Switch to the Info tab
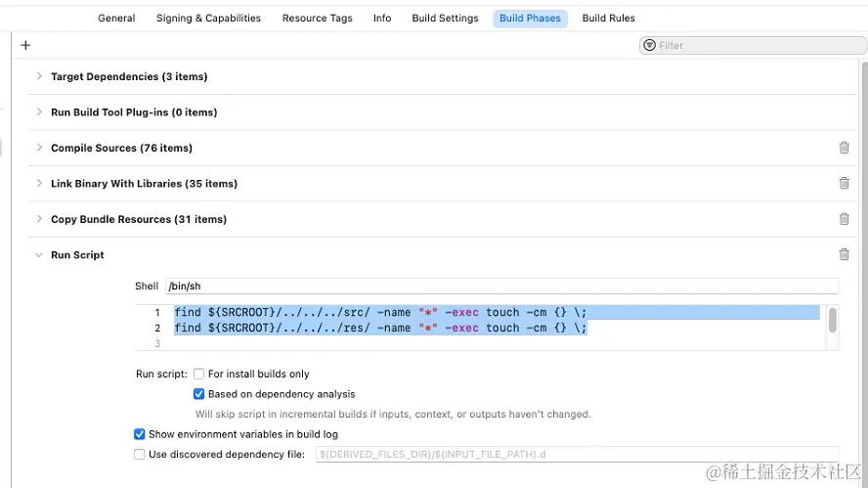 pyautogui.click(x=382, y=19)
